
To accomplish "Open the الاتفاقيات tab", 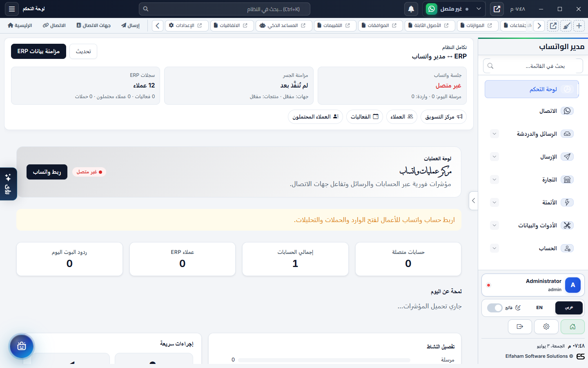I will 232,25.
